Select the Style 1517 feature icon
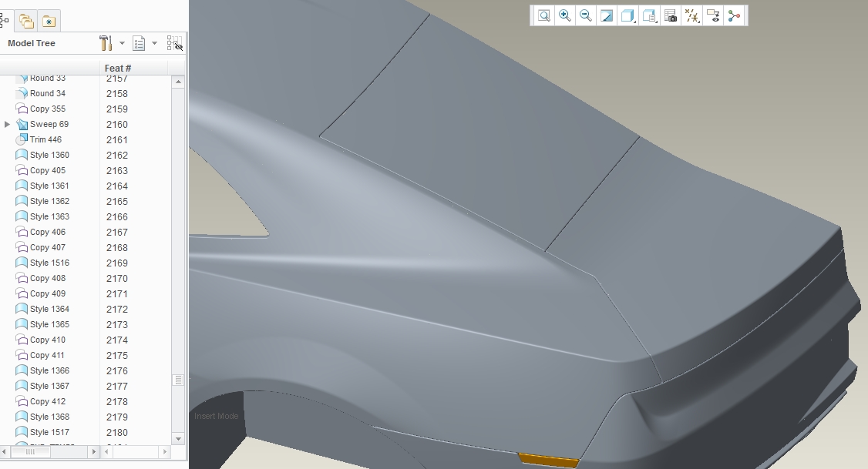Viewport: 868px width, 469px height. tap(22, 432)
